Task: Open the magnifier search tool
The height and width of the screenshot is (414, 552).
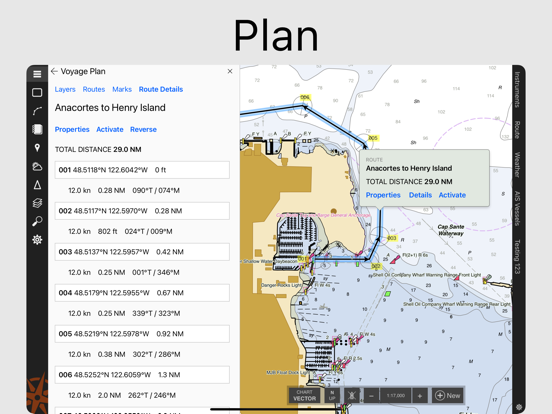Action: 37,221
